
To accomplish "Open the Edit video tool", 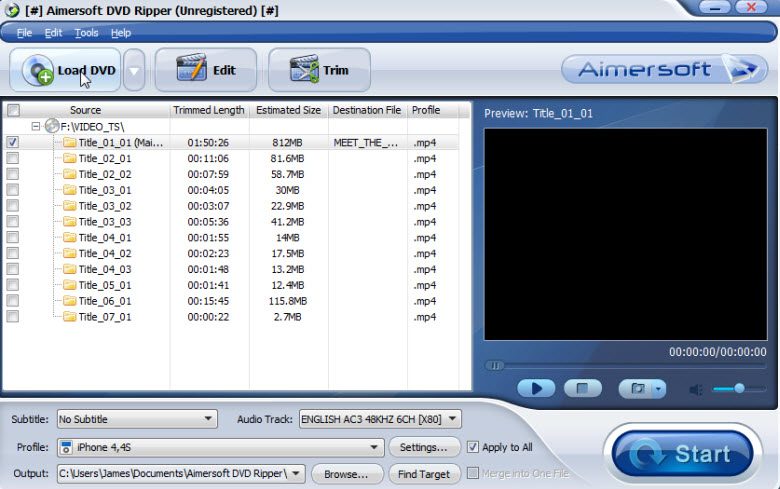I will tap(206, 70).
